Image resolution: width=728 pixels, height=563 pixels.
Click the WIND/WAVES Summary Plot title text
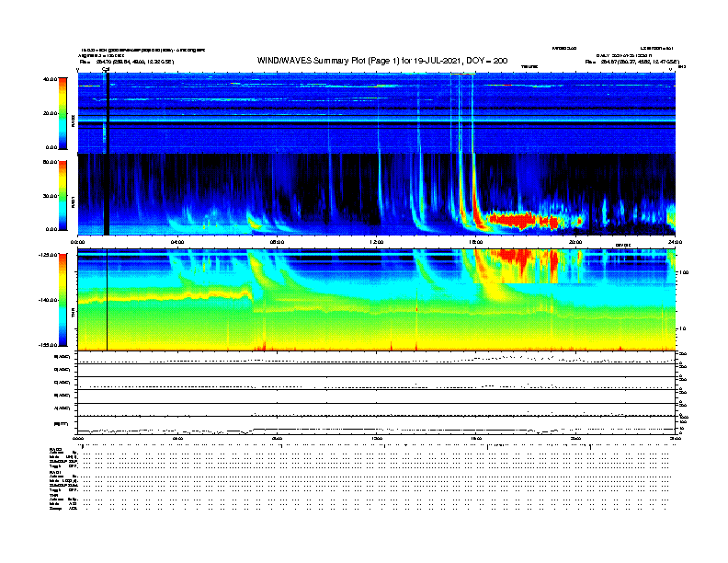click(382, 61)
